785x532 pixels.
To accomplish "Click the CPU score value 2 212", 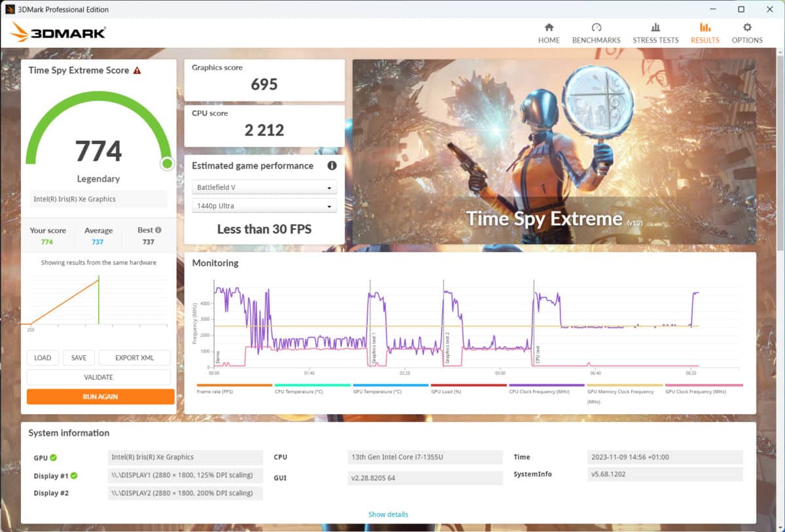I will point(264,130).
